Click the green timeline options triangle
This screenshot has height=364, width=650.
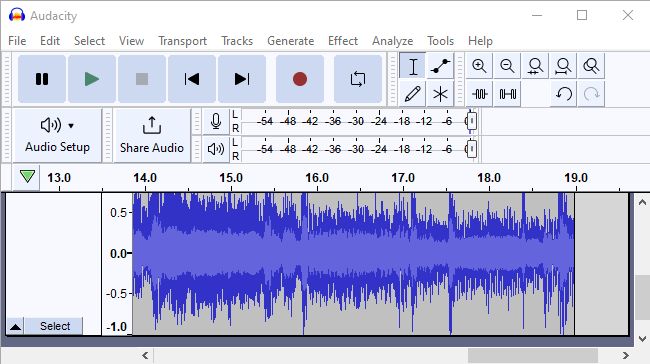click(27, 177)
